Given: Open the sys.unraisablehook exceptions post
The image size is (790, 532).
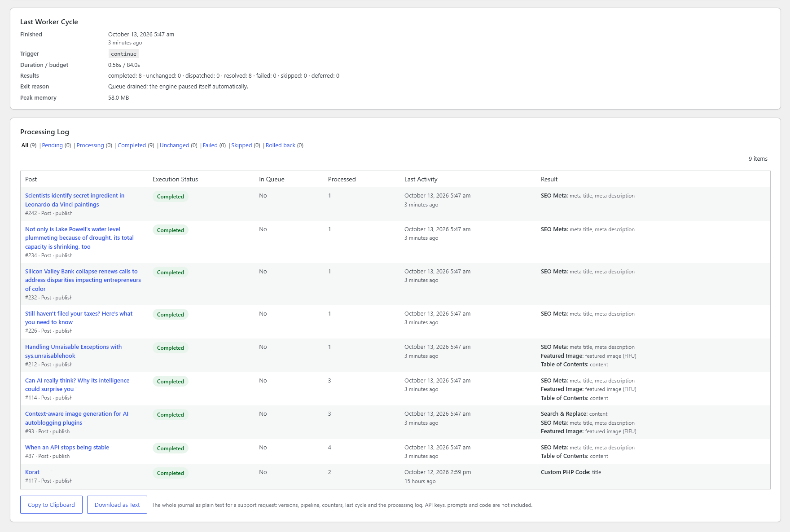Looking at the screenshot, I should (73, 351).
